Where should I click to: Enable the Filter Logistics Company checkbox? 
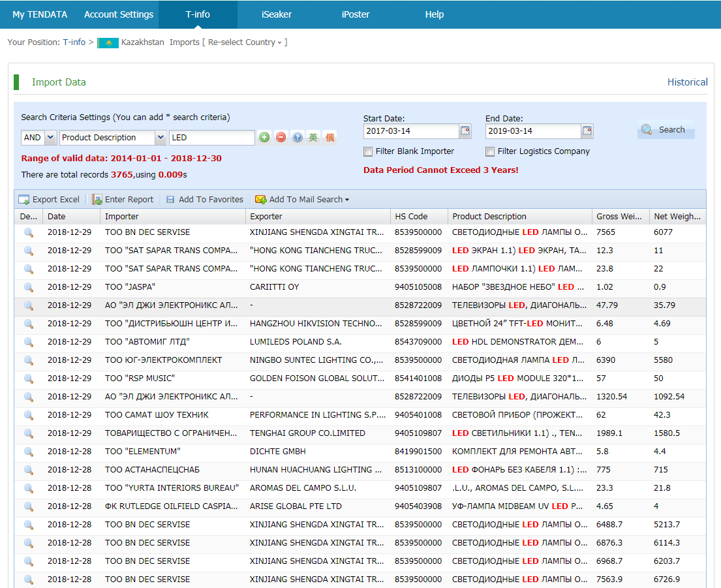[x=490, y=151]
